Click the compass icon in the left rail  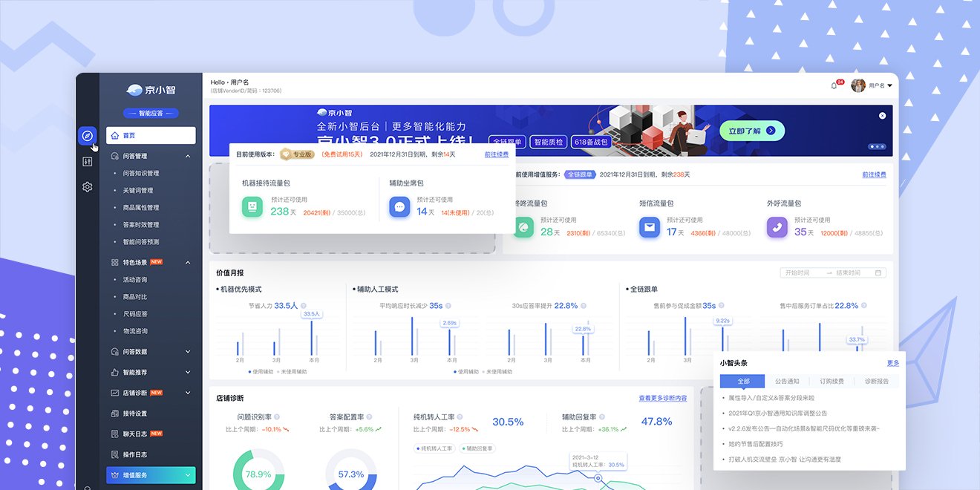point(87,136)
